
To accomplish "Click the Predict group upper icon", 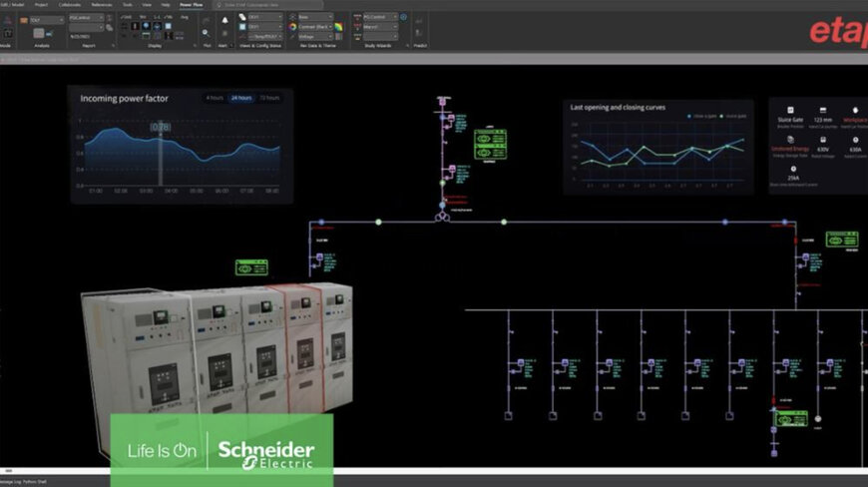I will (419, 21).
